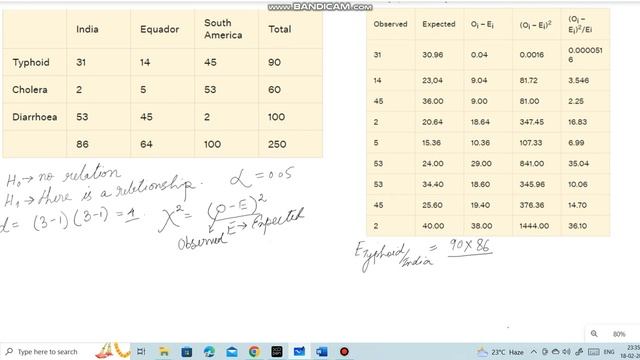Launch Google Chrome from the taskbar

pyautogui.click(x=254, y=351)
